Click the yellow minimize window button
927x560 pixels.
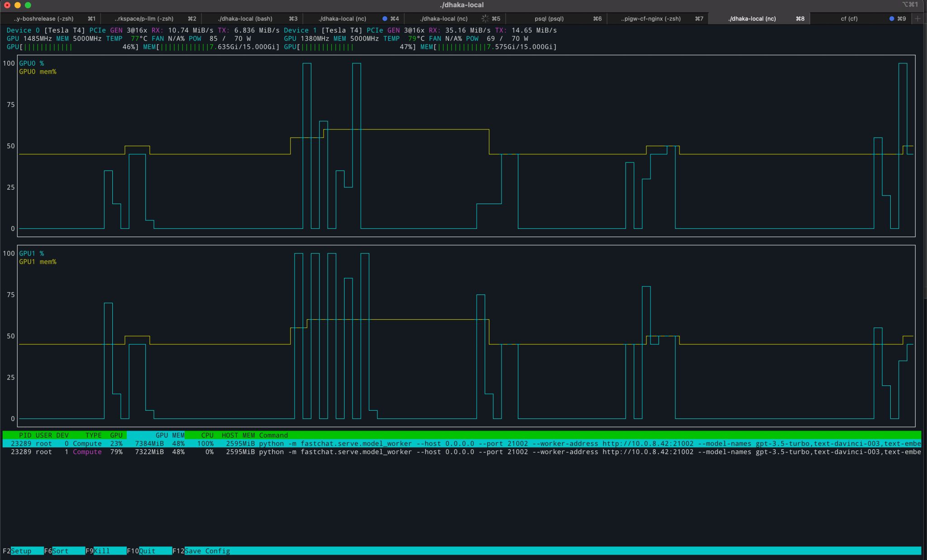[x=18, y=5]
